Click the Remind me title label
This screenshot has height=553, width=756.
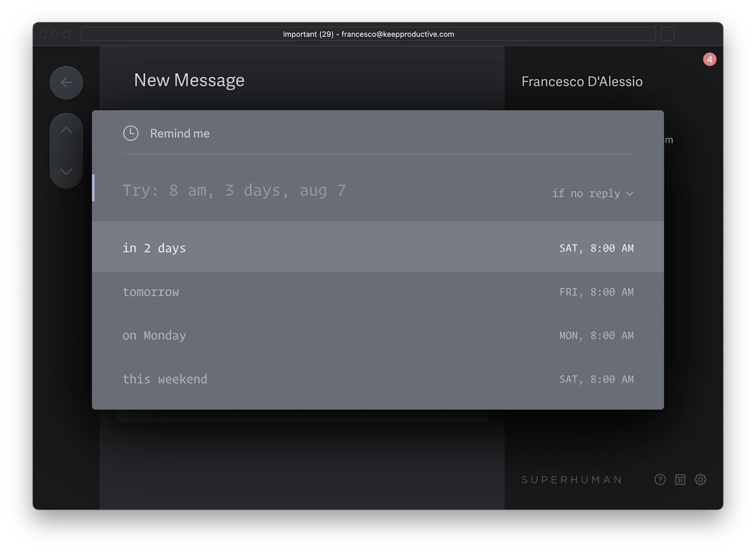point(180,133)
